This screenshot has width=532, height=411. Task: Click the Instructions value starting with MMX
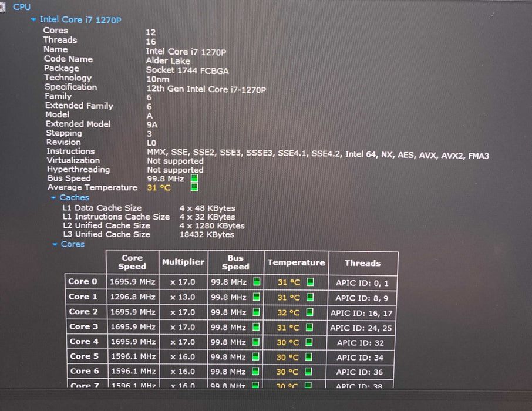coord(318,154)
